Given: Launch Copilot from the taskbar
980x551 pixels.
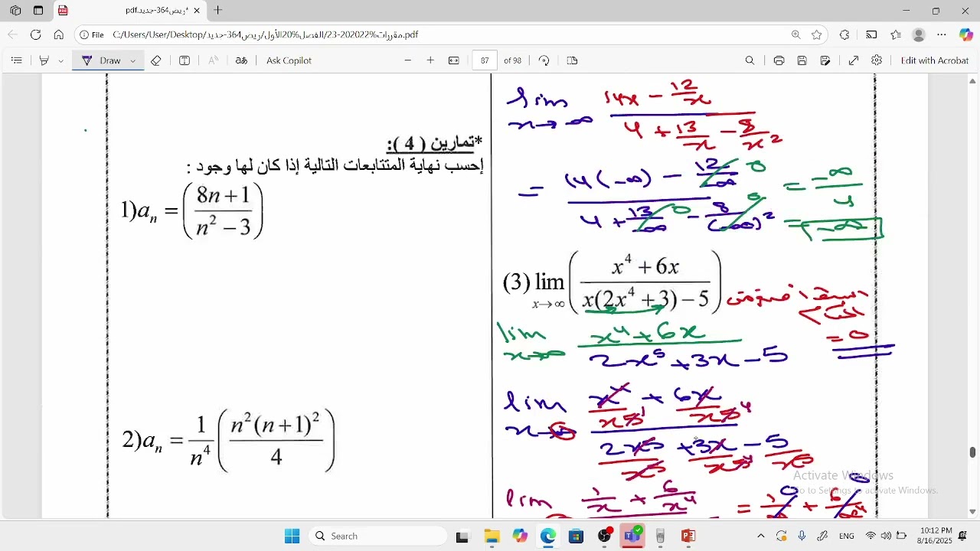Looking at the screenshot, I should [x=520, y=536].
